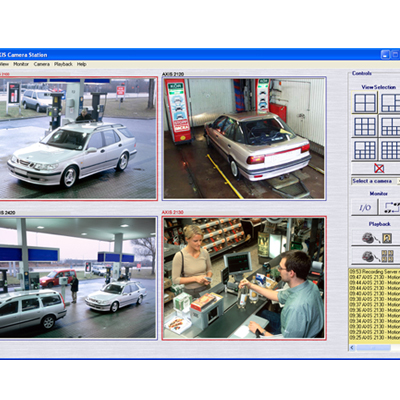Select the 09:34 AXIS 2130 motion entry

[375, 321]
